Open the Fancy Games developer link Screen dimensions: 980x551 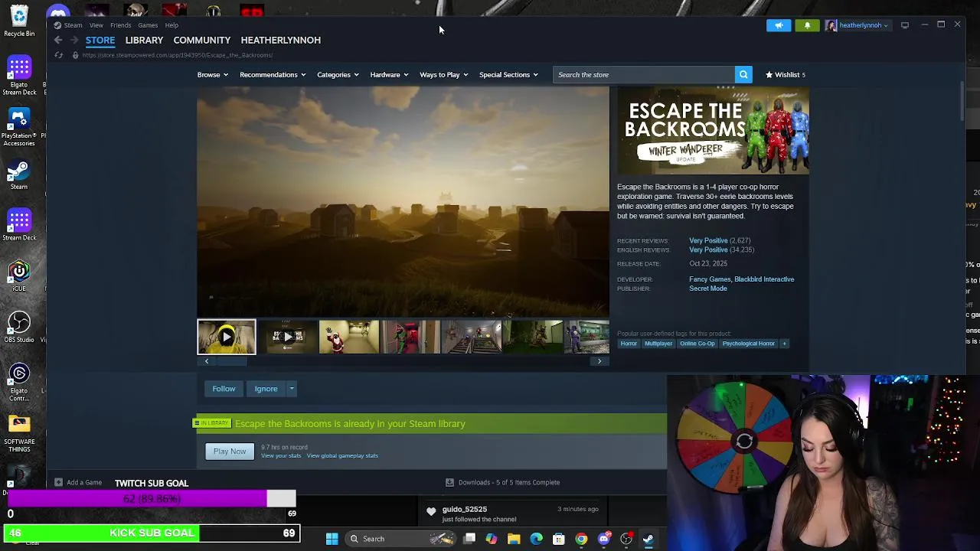(710, 279)
